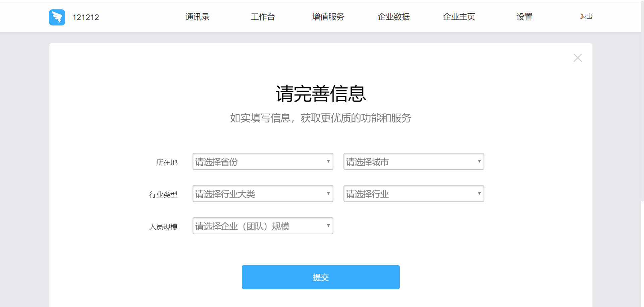Click the province dropdown arrow

click(328, 161)
